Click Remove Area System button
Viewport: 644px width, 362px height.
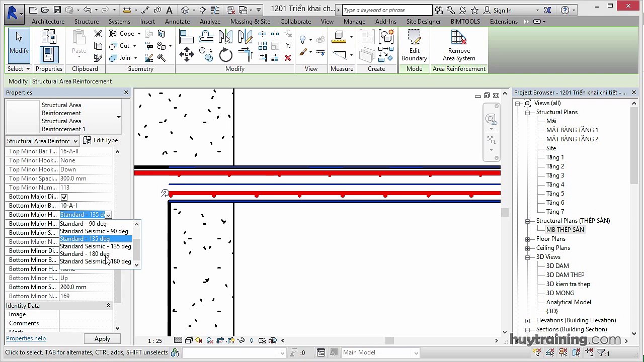[x=459, y=46]
